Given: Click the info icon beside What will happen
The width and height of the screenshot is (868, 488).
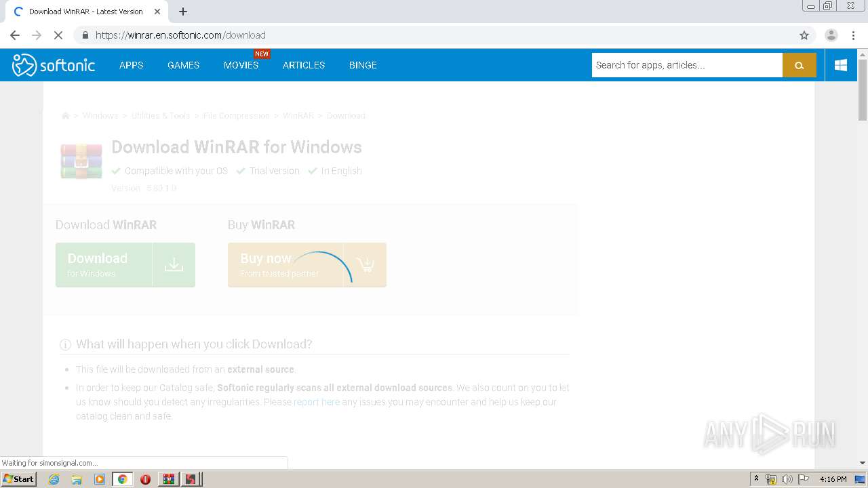Looking at the screenshot, I should pyautogui.click(x=66, y=344).
